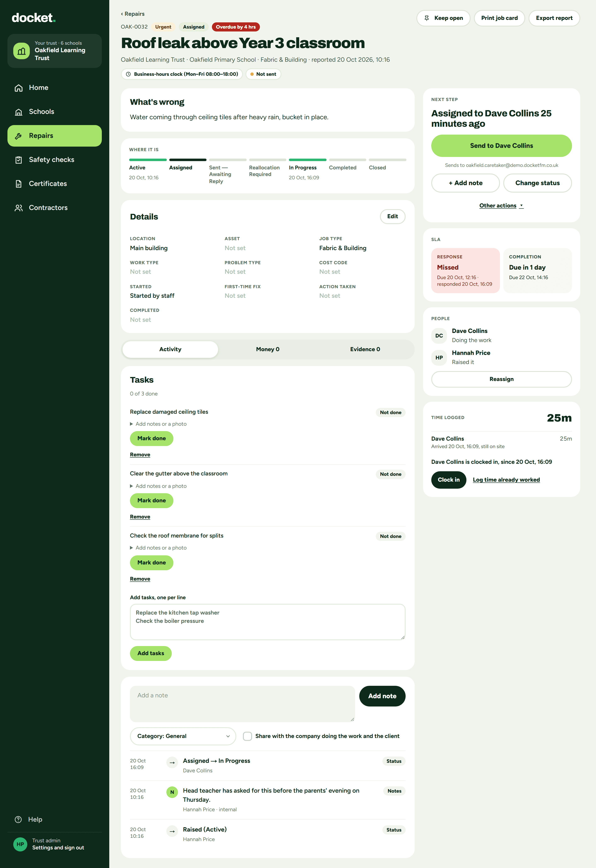Select the Safety checks clipboard icon
This screenshot has width=596, height=868.
pyautogui.click(x=19, y=160)
